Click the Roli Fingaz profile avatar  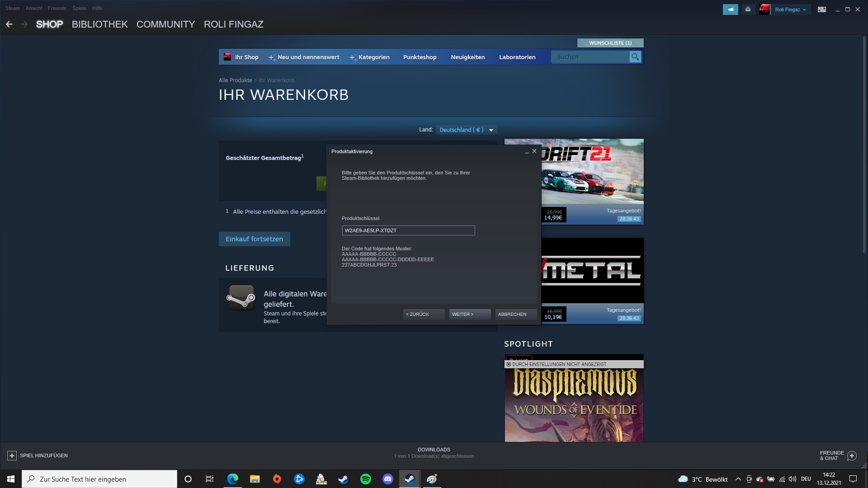point(764,9)
